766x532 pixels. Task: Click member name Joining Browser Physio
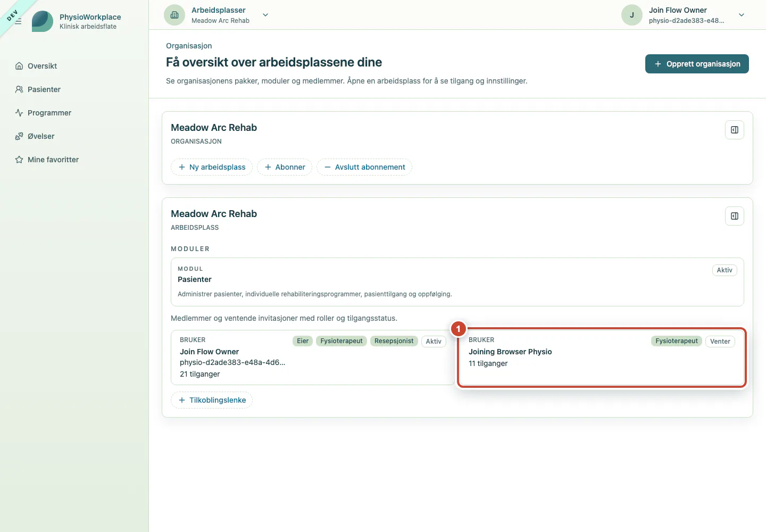[x=510, y=352]
